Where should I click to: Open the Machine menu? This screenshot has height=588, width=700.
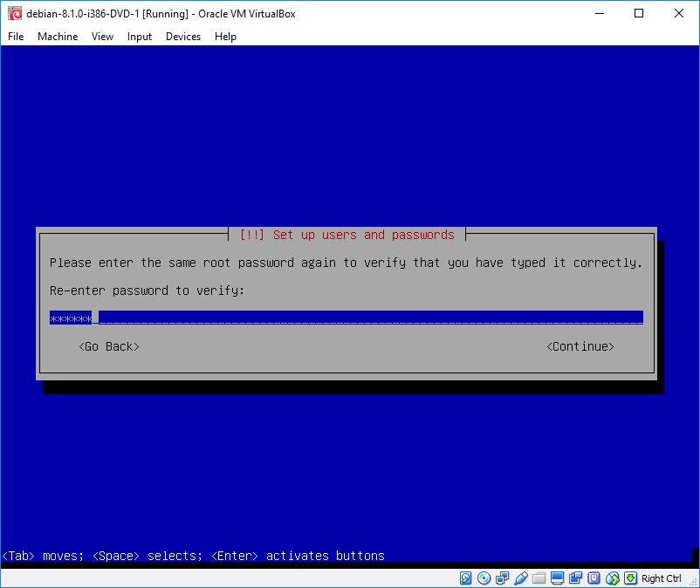point(58,37)
